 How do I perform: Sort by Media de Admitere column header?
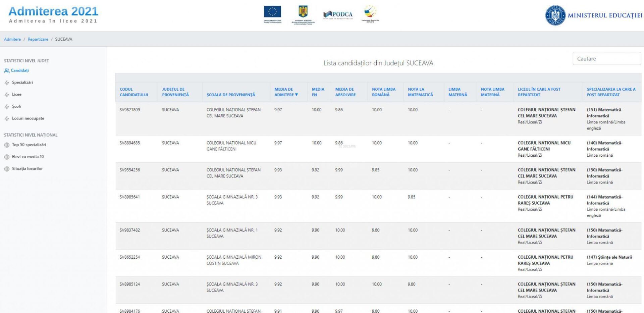[286, 92]
